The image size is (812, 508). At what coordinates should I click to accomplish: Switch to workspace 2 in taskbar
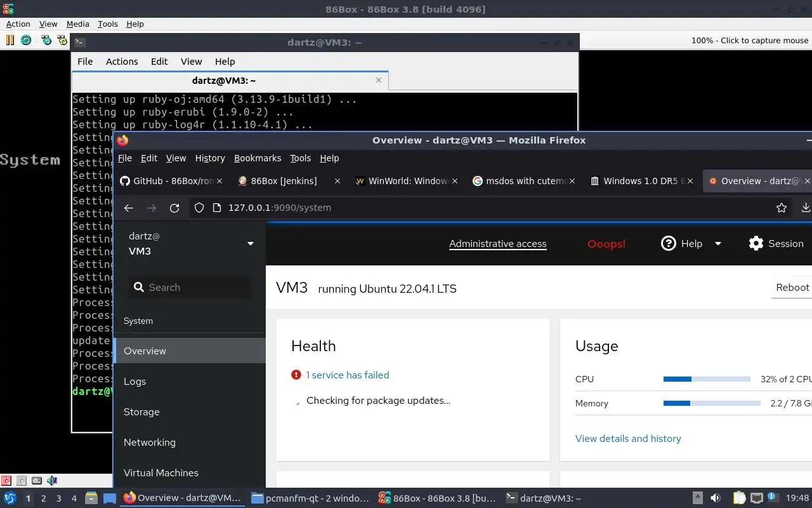tap(43, 498)
